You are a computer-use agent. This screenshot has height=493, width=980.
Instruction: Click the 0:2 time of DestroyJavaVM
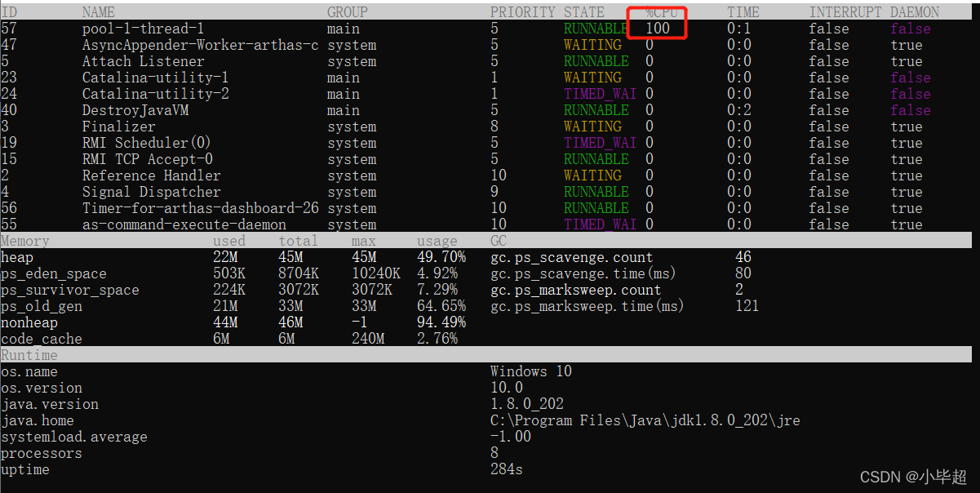coord(739,110)
